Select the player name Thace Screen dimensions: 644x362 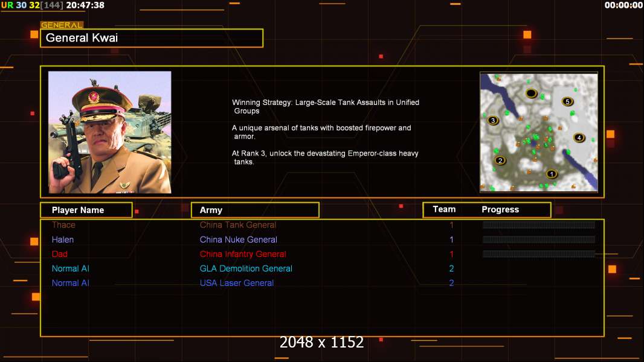point(63,224)
